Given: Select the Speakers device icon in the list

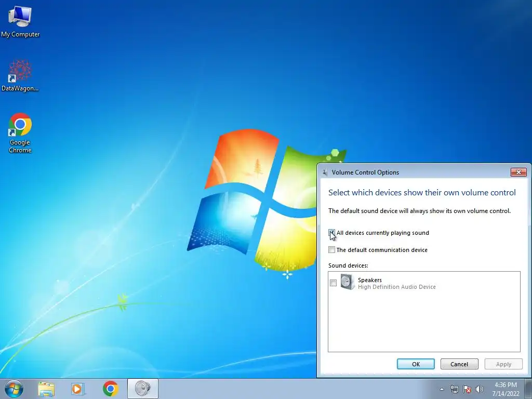Looking at the screenshot, I should pos(348,282).
